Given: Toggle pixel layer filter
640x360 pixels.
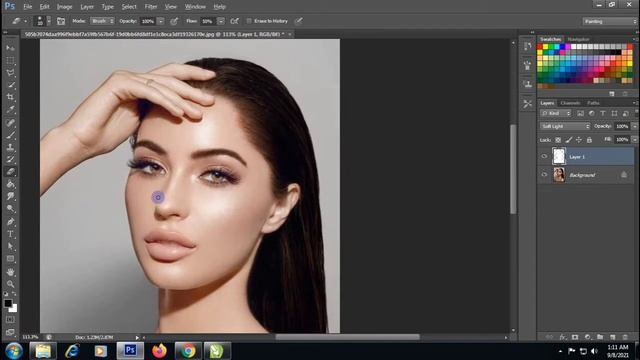Looking at the screenshot, I should tap(580, 113).
